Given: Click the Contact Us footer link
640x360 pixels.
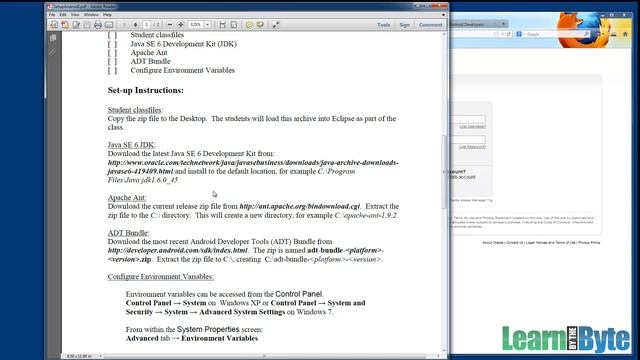Looking at the screenshot, I should (x=515, y=242).
